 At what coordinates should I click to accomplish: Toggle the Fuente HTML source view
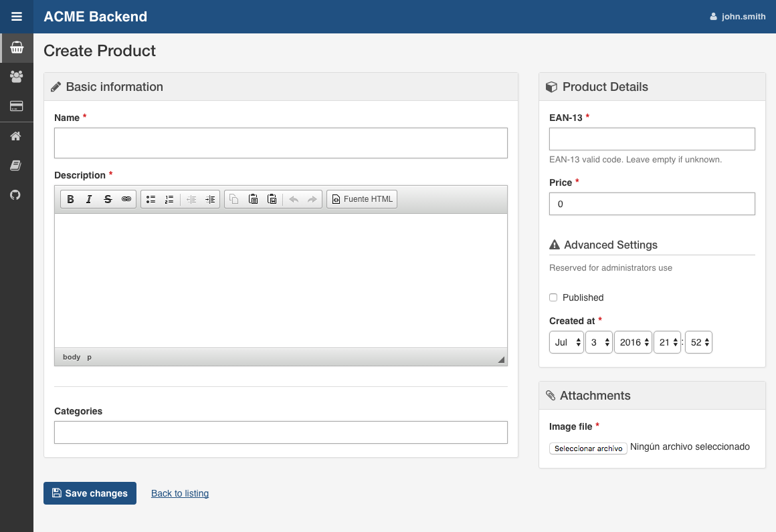point(362,199)
